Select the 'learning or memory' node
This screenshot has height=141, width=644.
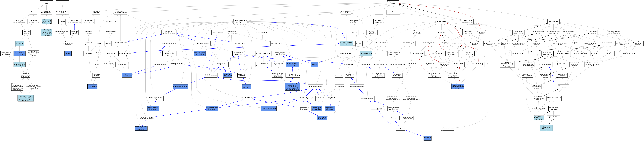(99, 54)
